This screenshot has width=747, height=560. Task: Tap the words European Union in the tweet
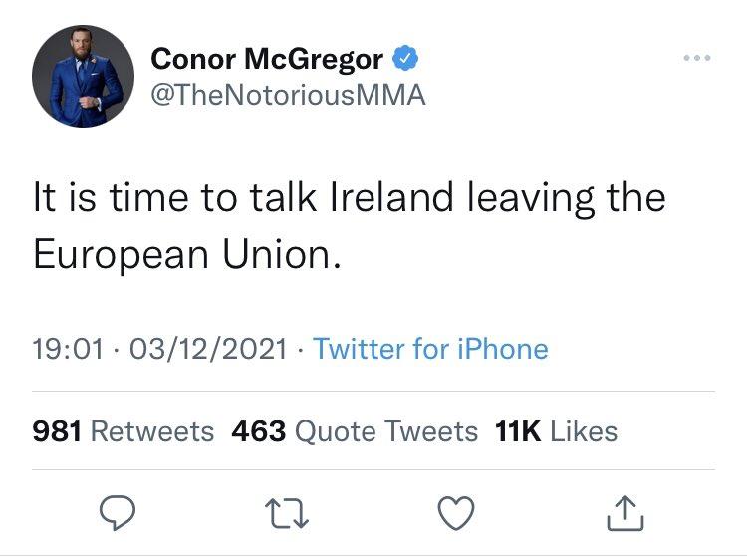187,254
